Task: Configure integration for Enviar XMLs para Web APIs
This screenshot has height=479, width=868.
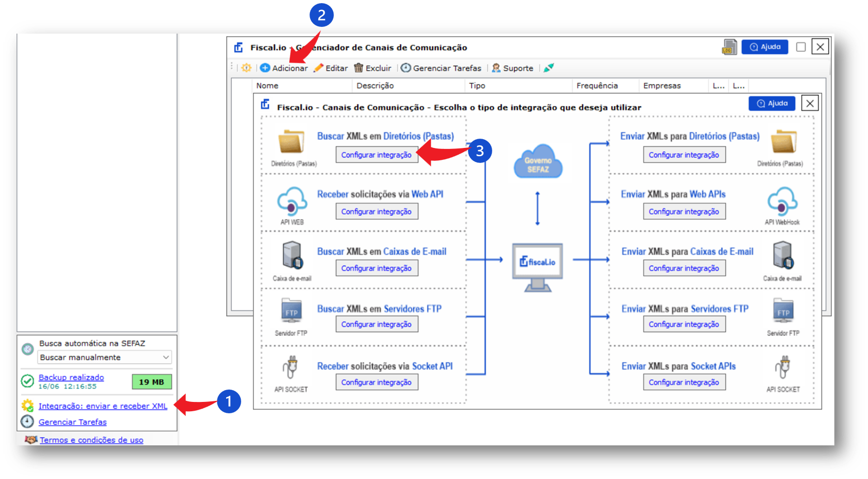Action: point(684,212)
